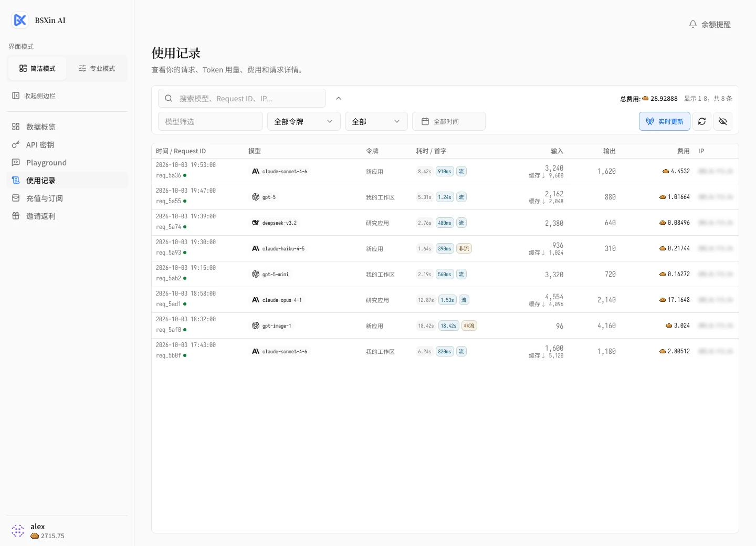
Task: Click the Claude icon beside claude-haiku-4-5
Action: (256, 248)
